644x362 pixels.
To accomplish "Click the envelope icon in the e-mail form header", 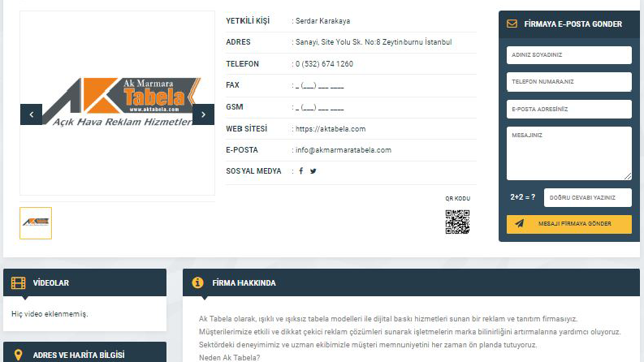I will click(512, 24).
